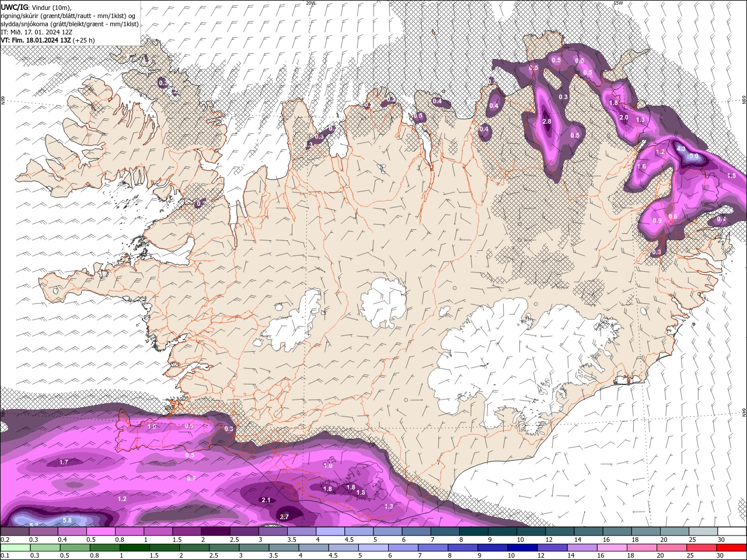Pick the light green 0.1 rain legend swatch
Screen dimensions: 747x560
pos(15,548)
